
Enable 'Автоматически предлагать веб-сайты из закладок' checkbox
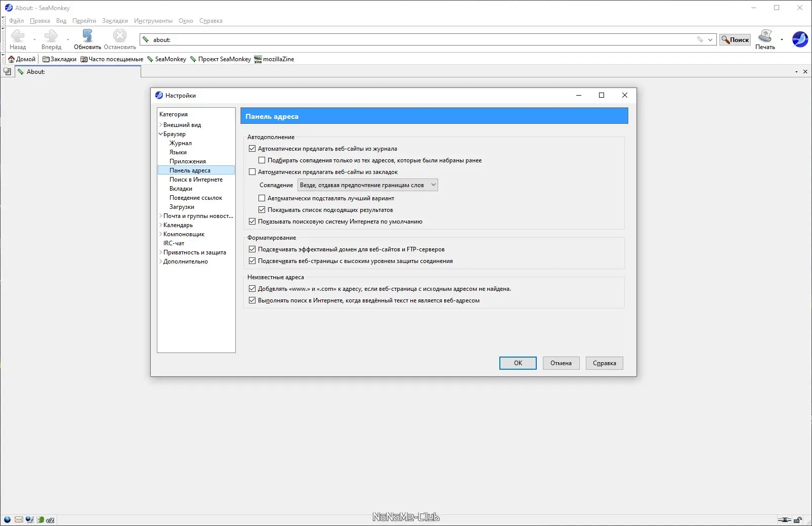[252, 172]
